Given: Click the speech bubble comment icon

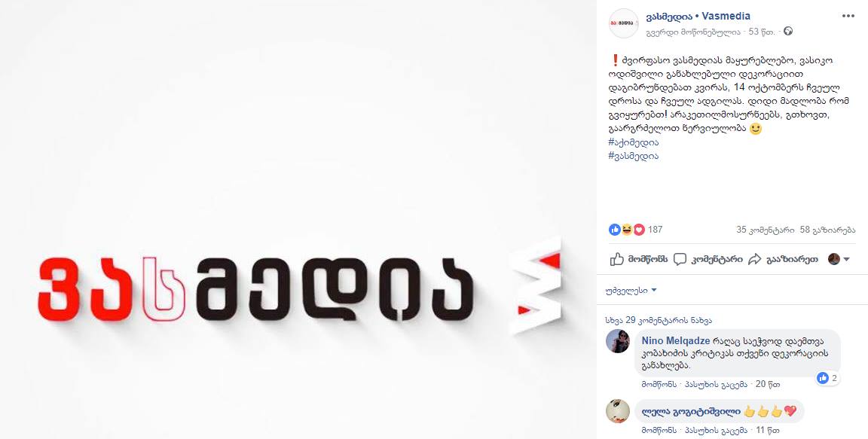Looking at the screenshot, I should click(680, 259).
